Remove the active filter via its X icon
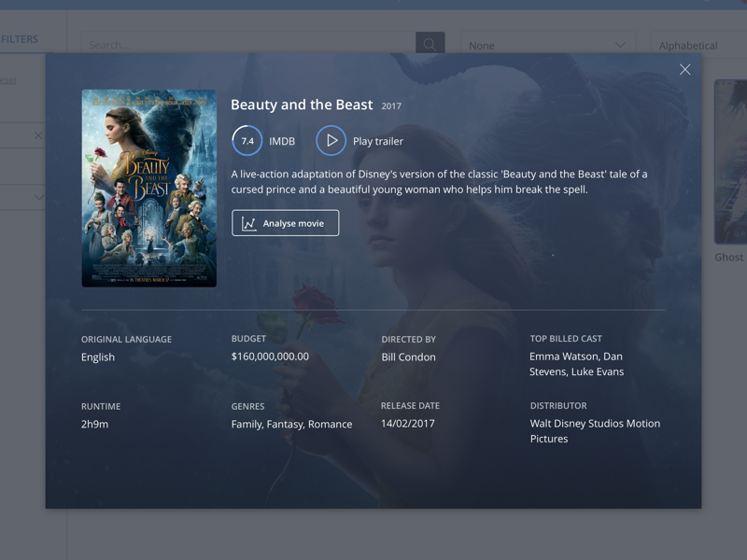The image size is (747, 560). tap(37, 134)
